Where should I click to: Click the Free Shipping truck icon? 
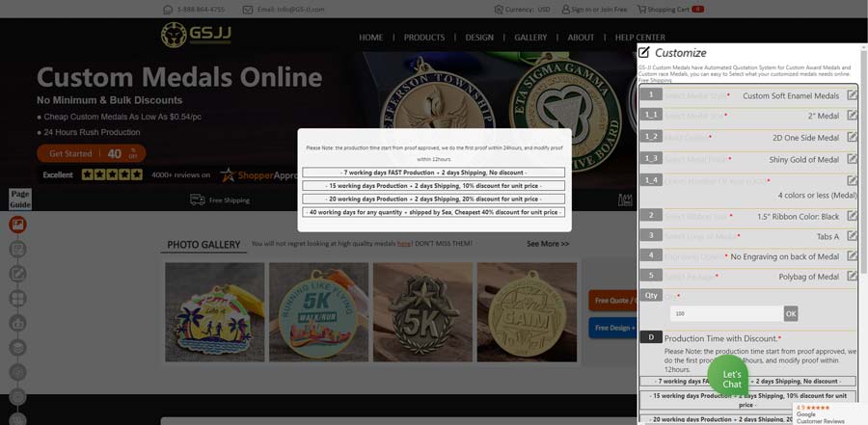[x=198, y=199]
